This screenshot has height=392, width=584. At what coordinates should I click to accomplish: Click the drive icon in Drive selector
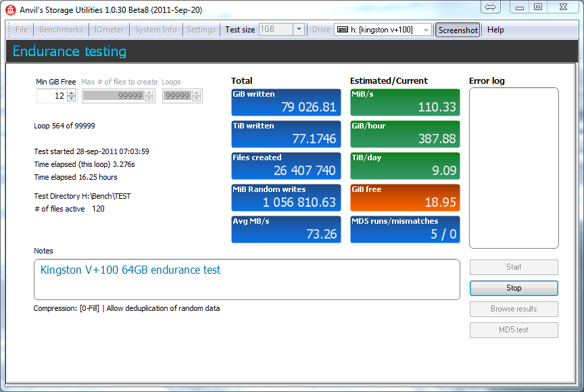click(343, 30)
